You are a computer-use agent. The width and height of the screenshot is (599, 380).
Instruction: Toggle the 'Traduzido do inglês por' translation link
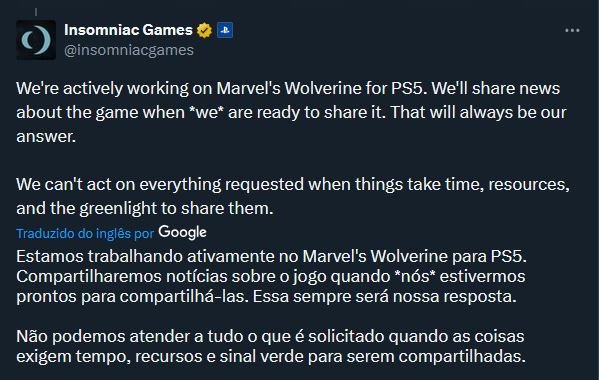(x=85, y=233)
